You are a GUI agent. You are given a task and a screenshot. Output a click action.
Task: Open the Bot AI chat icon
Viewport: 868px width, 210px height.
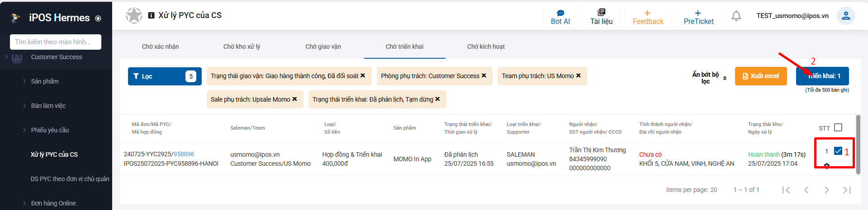560,13
